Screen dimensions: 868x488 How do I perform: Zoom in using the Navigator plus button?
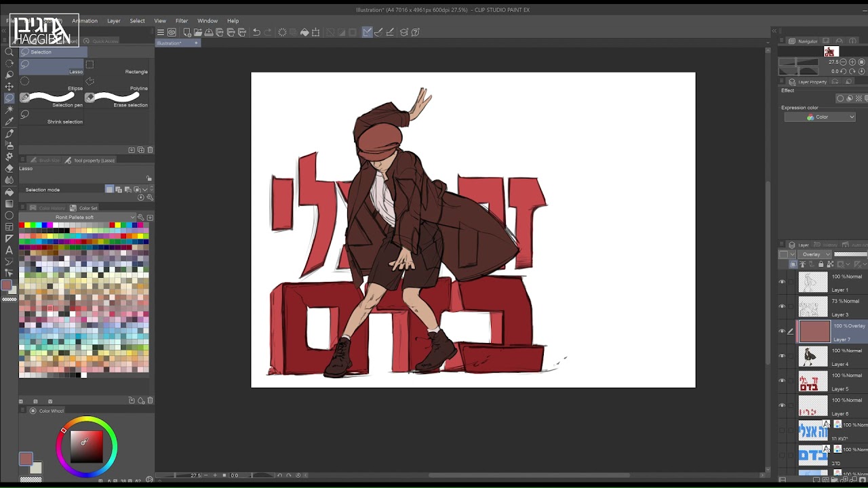point(852,62)
